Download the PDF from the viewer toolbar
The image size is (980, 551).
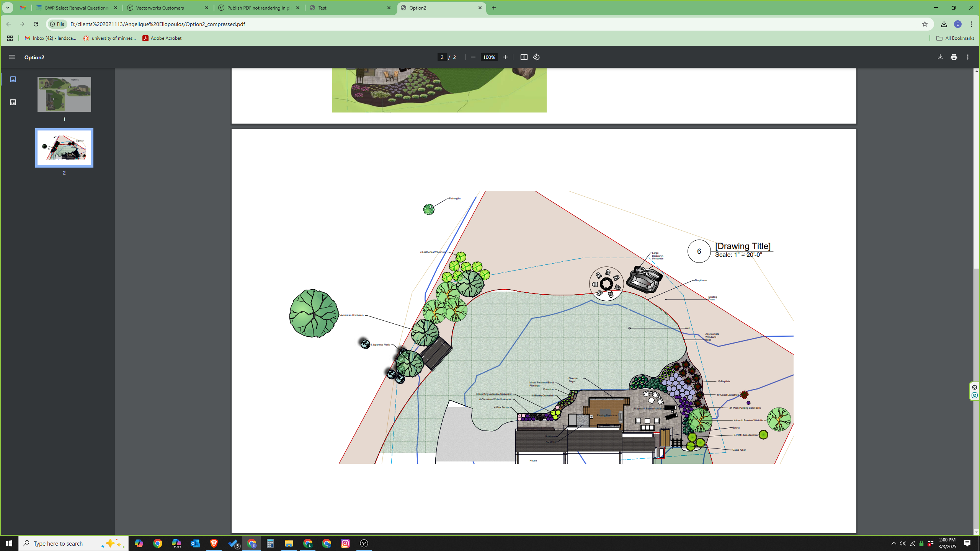pyautogui.click(x=940, y=57)
